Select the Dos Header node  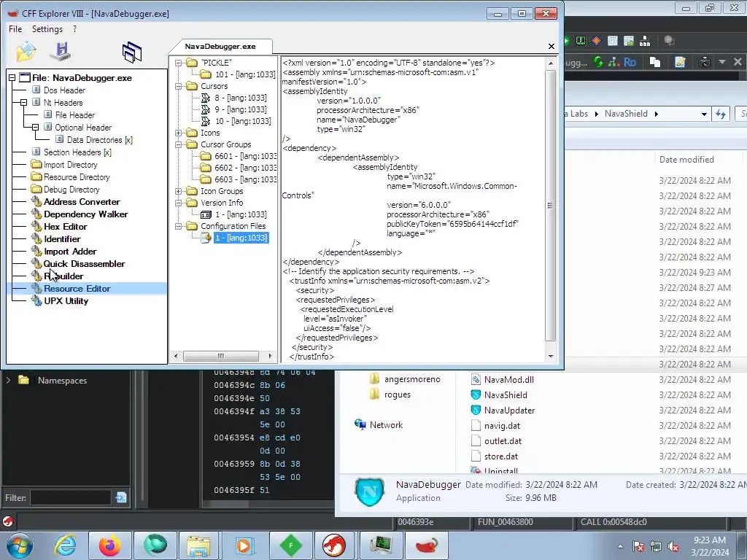pyautogui.click(x=64, y=90)
